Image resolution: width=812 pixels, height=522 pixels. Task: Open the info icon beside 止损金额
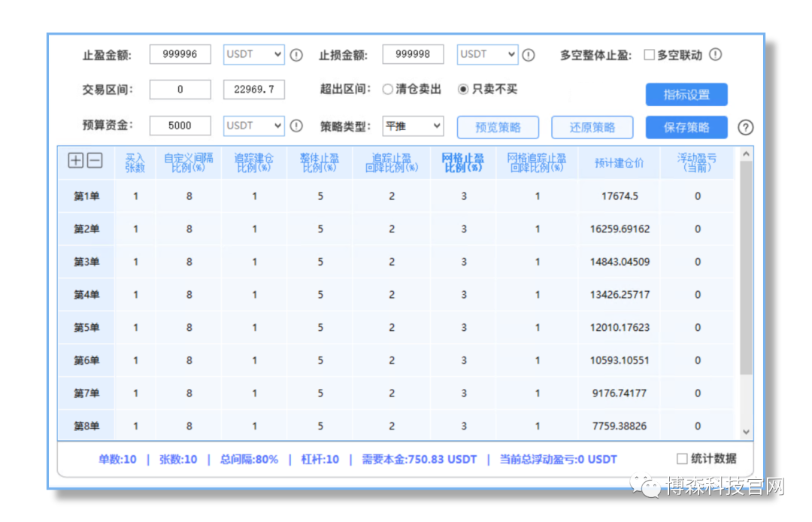pyautogui.click(x=530, y=54)
